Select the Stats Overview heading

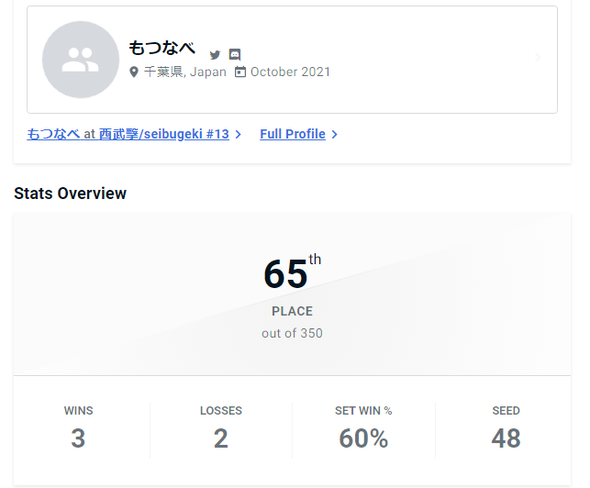click(70, 193)
